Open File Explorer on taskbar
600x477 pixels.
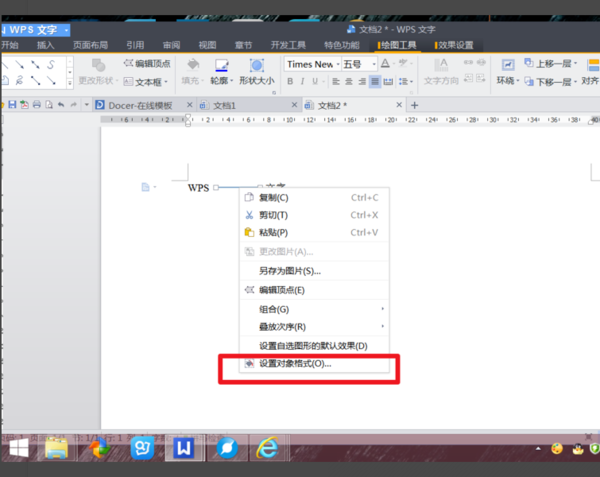56,448
